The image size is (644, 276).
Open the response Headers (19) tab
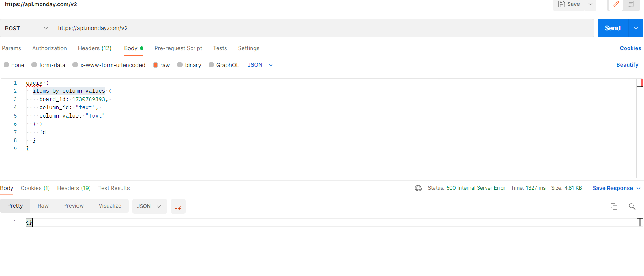coord(74,188)
